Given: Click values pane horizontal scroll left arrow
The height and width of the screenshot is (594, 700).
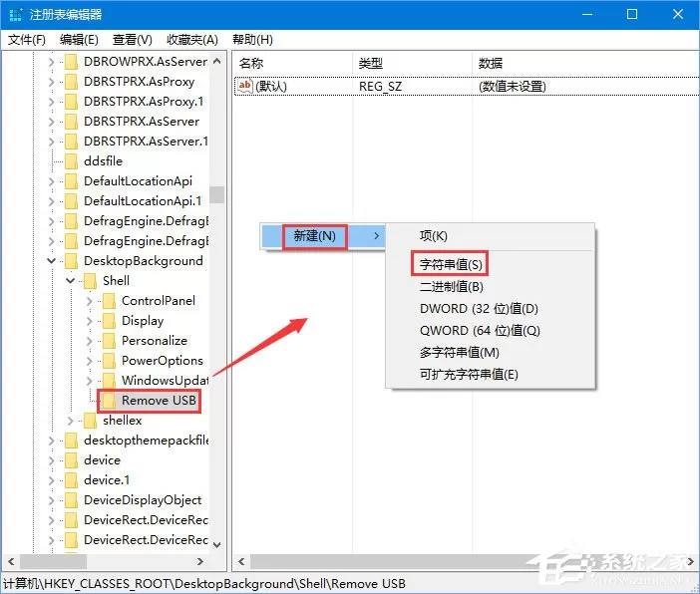Looking at the screenshot, I should pyautogui.click(x=241, y=561).
